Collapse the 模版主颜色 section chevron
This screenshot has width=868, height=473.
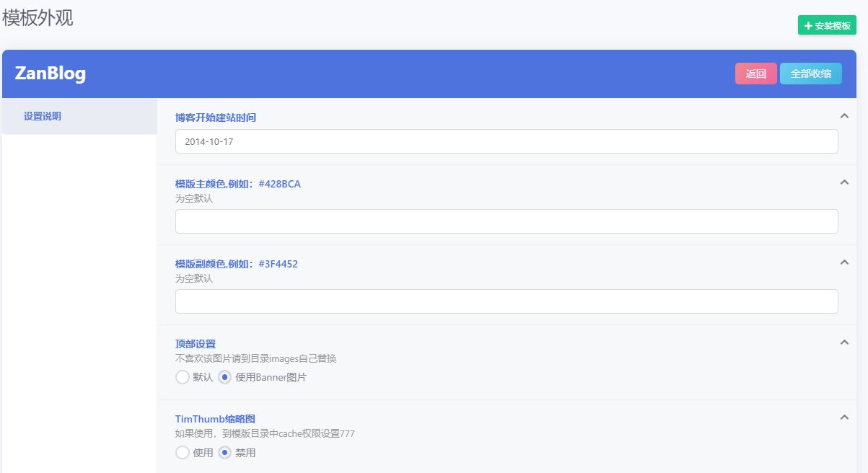click(x=844, y=182)
